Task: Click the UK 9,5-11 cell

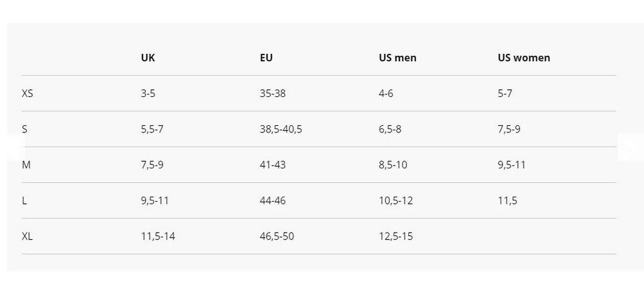Action: pos(155,200)
